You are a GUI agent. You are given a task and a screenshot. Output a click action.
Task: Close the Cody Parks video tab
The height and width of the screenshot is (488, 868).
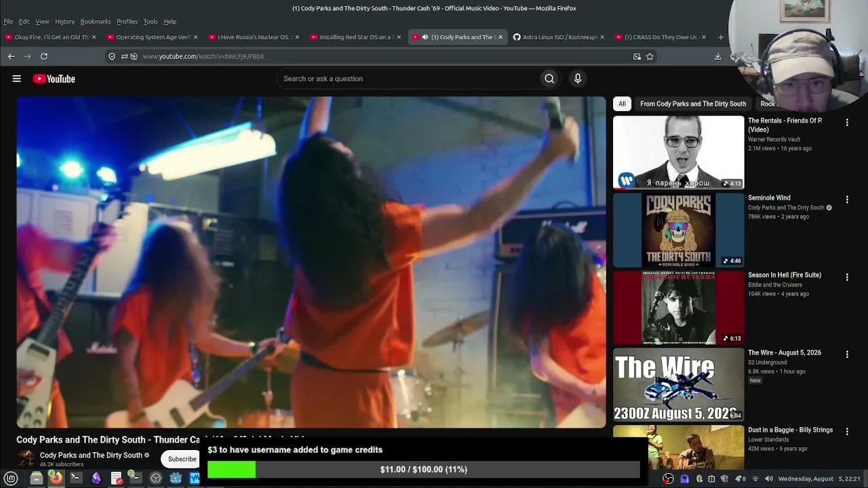pos(500,37)
